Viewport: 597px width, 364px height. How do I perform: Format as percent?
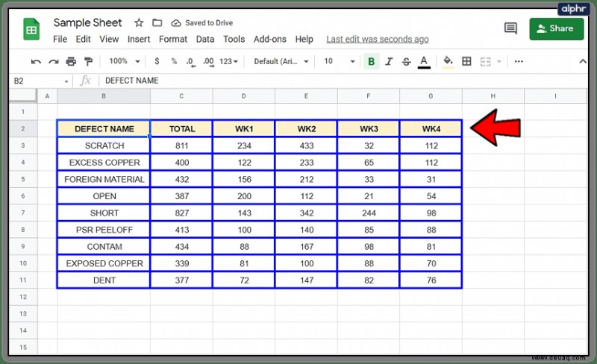(174, 61)
